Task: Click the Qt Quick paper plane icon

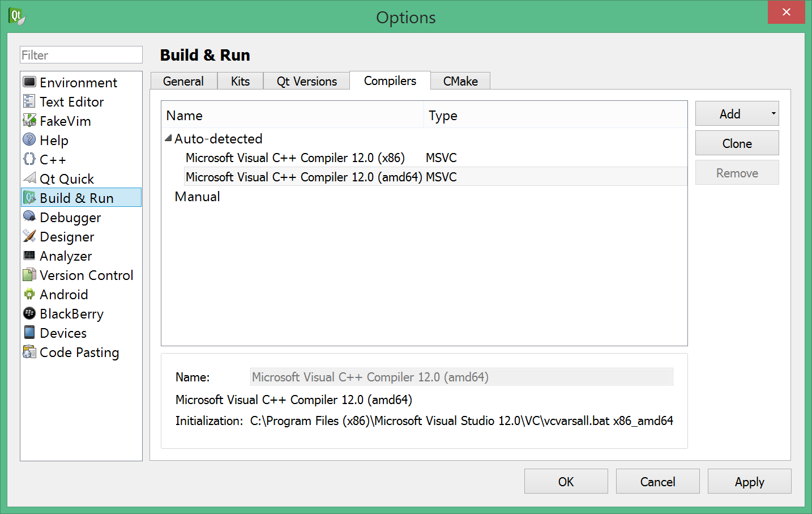Action: pos(29,178)
